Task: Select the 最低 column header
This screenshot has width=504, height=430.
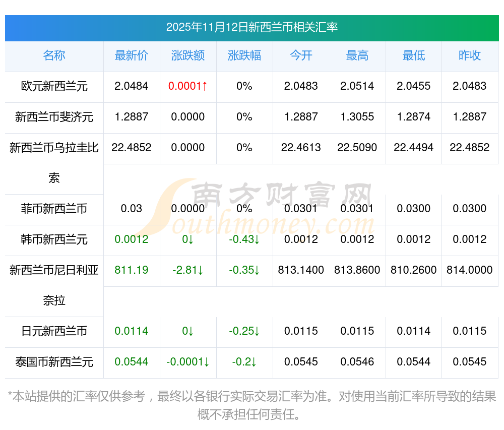Action: pyautogui.click(x=414, y=55)
